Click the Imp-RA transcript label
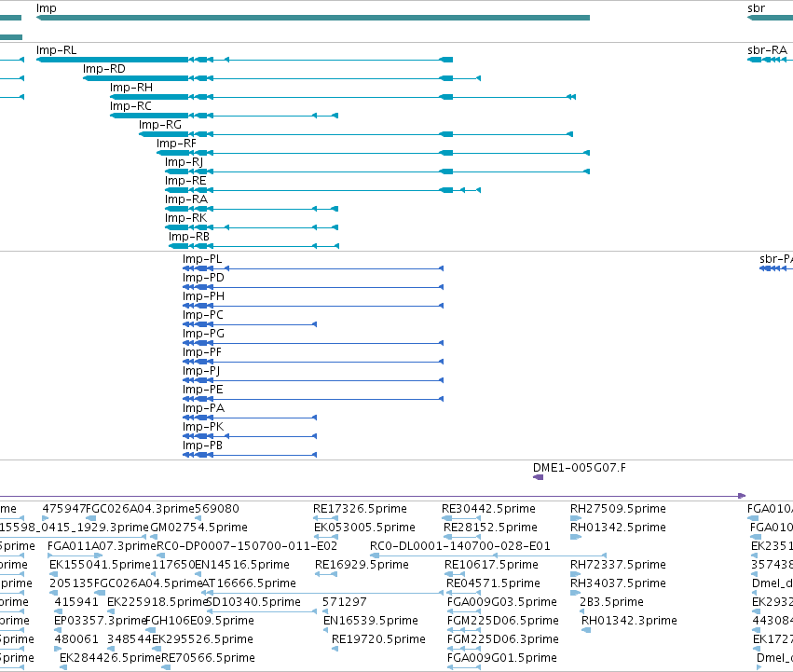Image resolution: width=793 pixels, height=672 pixels. pos(185,199)
